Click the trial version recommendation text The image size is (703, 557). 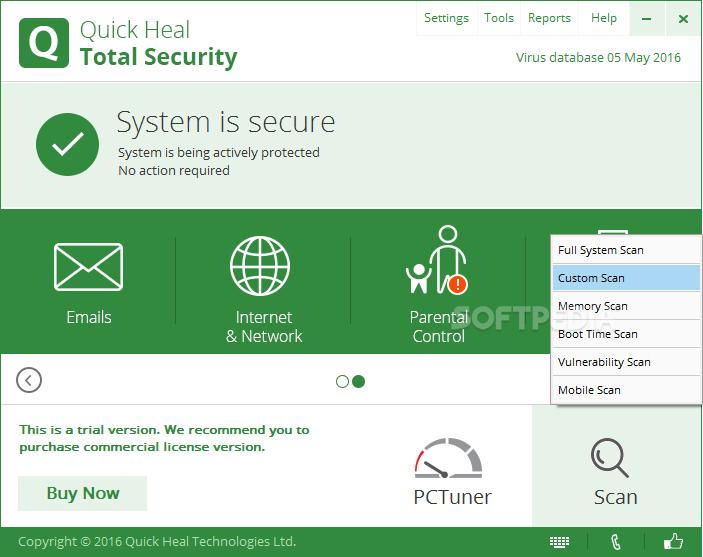pos(164,438)
